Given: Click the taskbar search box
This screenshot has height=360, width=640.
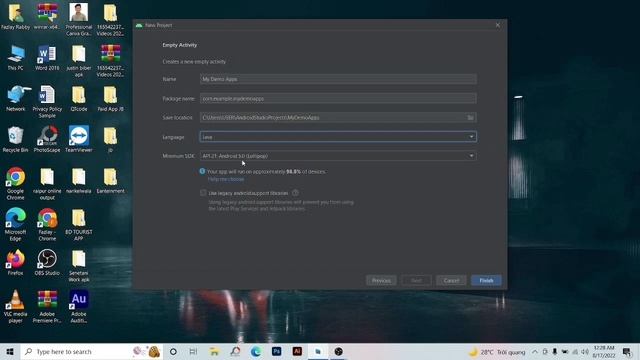Looking at the screenshot, I should tap(92, 351).
